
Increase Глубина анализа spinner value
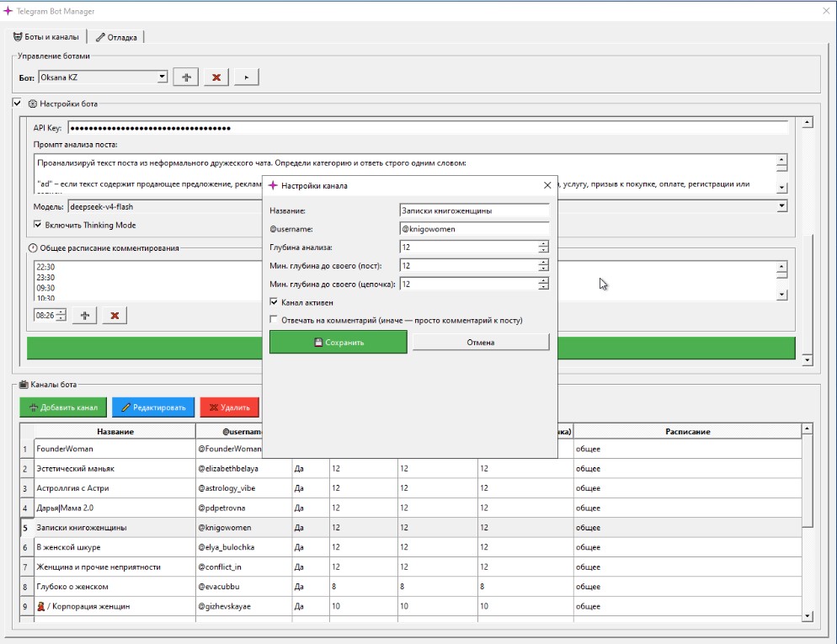coord(543,244)
